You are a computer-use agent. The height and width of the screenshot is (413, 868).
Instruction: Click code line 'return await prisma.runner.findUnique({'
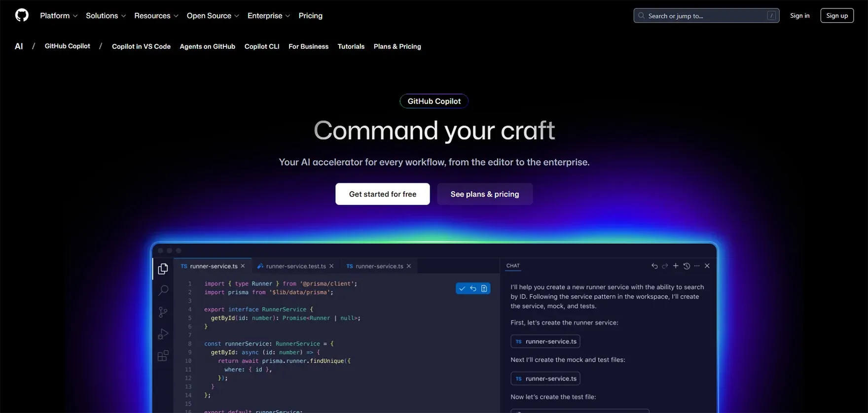[285, 361]
